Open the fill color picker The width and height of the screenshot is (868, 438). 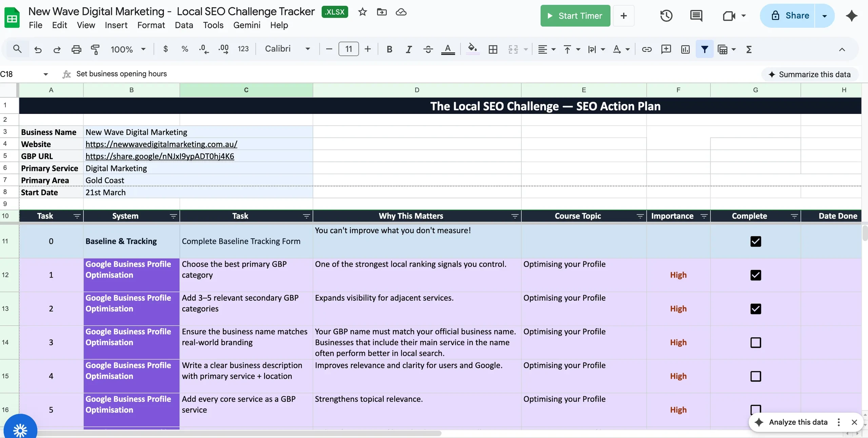(x=473, y=49)
